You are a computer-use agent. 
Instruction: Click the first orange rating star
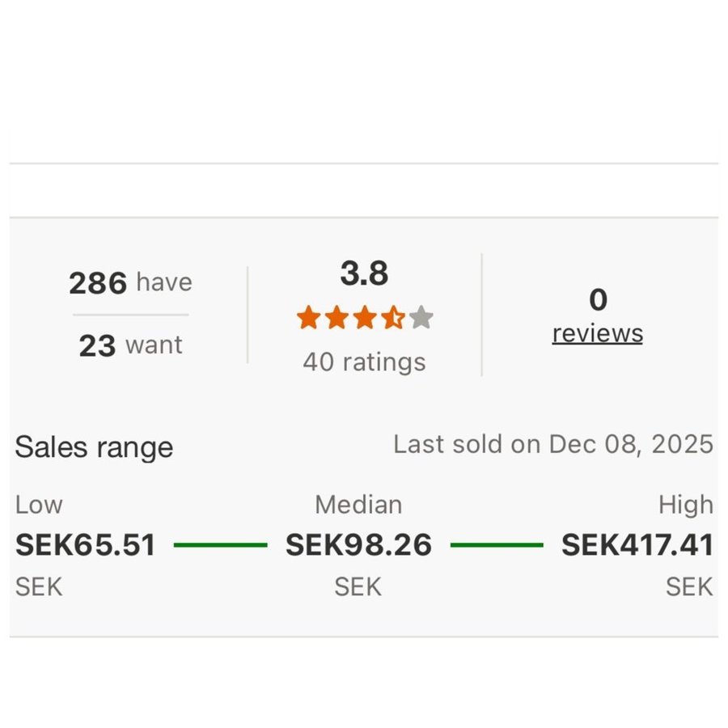pos(308,318)
